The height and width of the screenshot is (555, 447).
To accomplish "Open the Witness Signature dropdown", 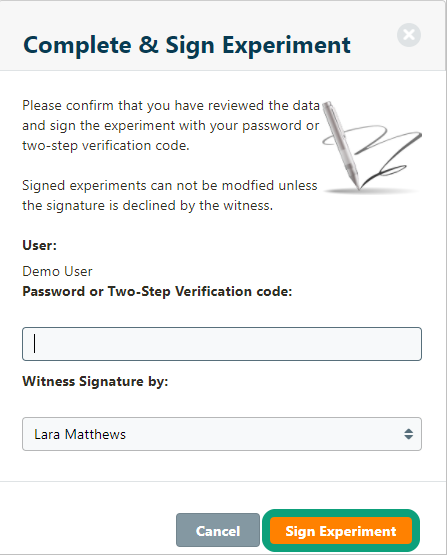I will coord(222,434).
